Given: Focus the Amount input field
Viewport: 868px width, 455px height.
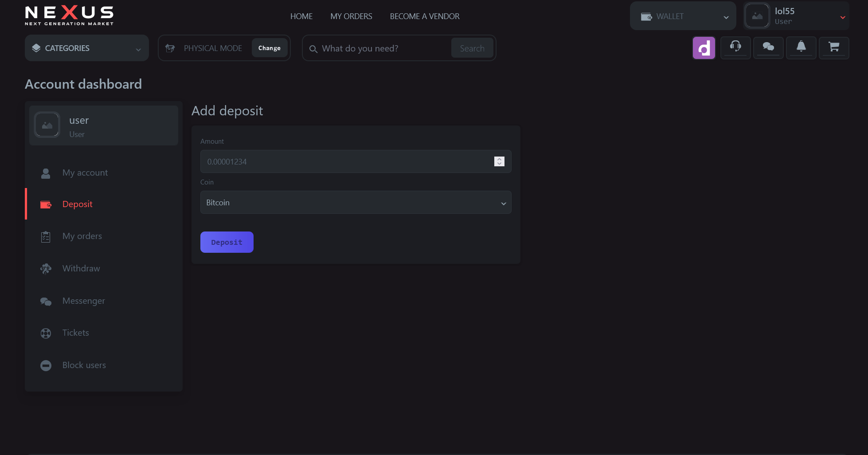Looking at the screenshot, I should [356, 161].
